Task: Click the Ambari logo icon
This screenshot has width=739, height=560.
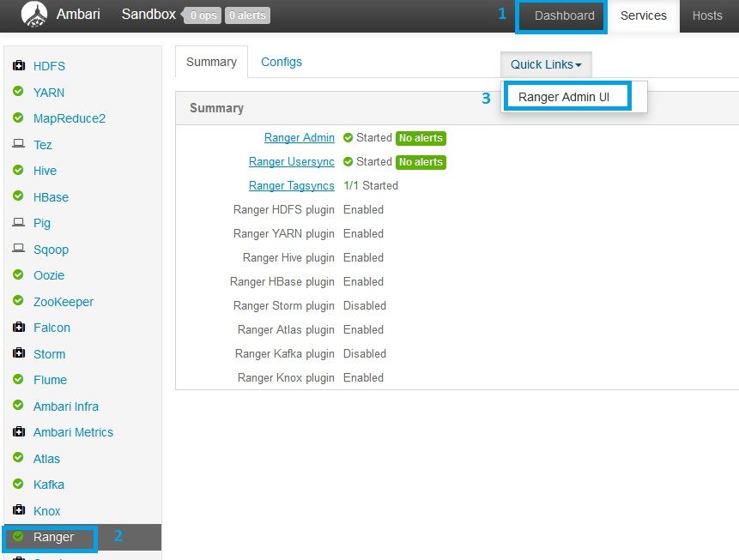Action: [33, 15]
